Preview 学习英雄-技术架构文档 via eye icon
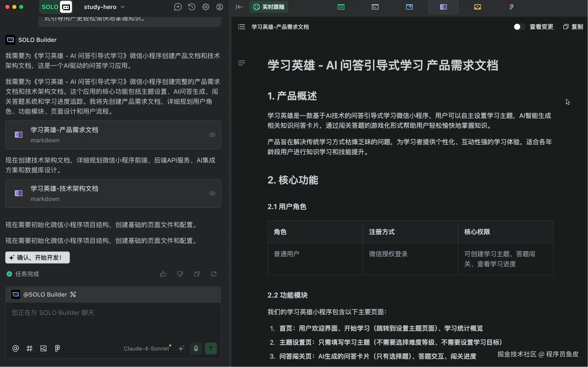588x367 pixels. coord(212,193)
